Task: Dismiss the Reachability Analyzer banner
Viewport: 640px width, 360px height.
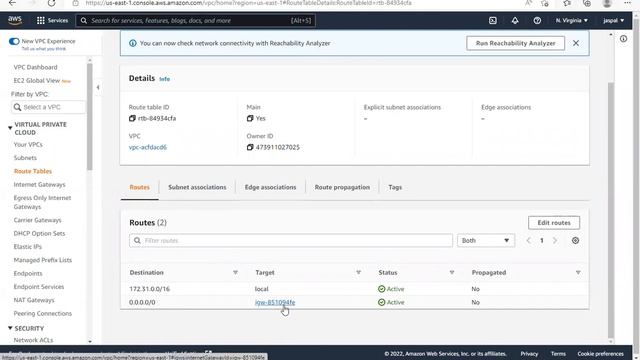Action: tap(576, 43)
